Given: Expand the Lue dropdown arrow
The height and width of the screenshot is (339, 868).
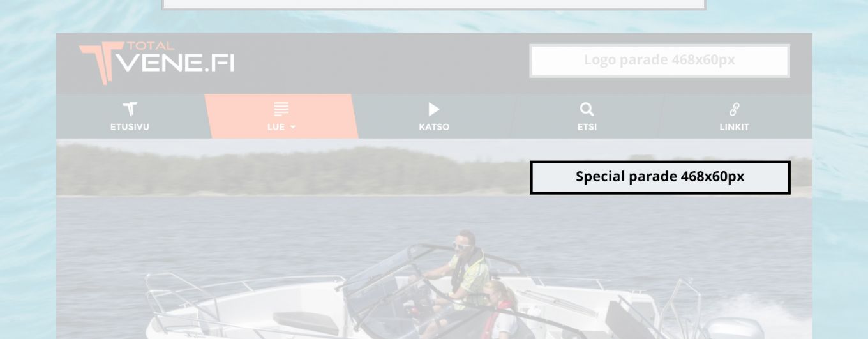Looking at the screenshot, I should (x=292, y=127).
